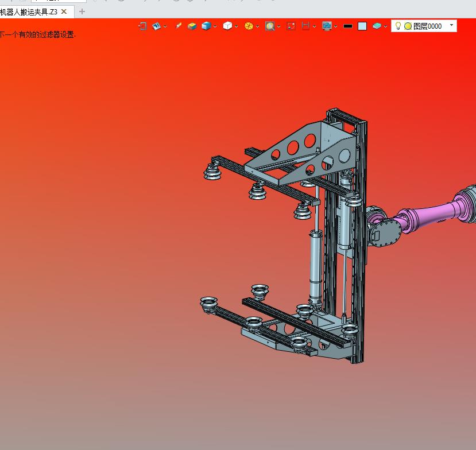Click the yellow and blue block icon
Image resolution: width=476 pixels, height=450 pixels.
[x=192, y=26]
